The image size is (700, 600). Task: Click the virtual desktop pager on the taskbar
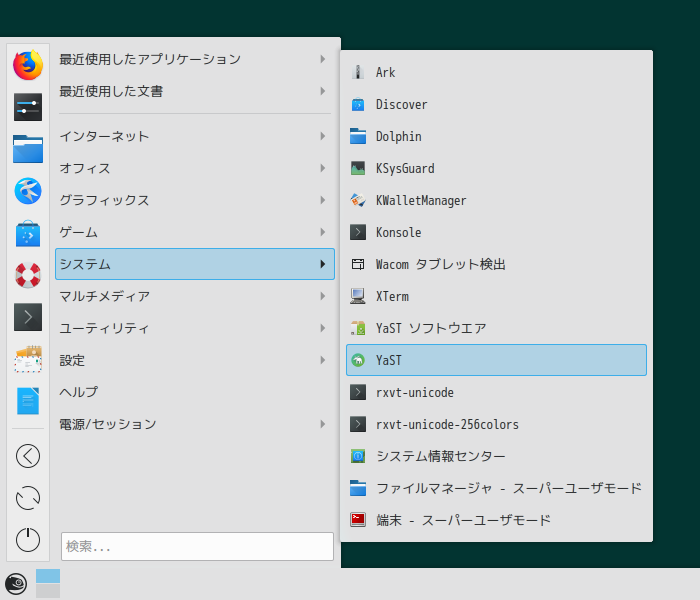pos(48,583)
